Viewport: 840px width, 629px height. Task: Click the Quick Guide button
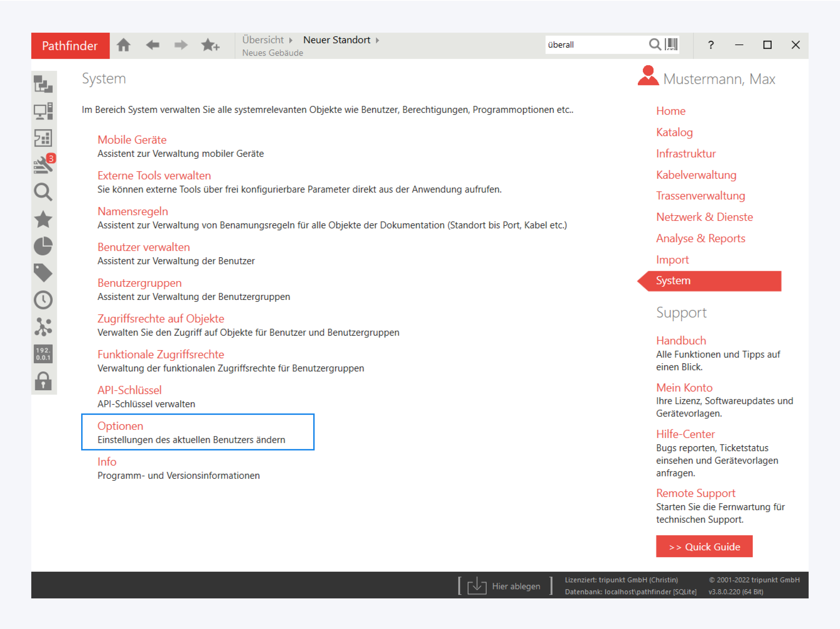(x=704, y=546)
